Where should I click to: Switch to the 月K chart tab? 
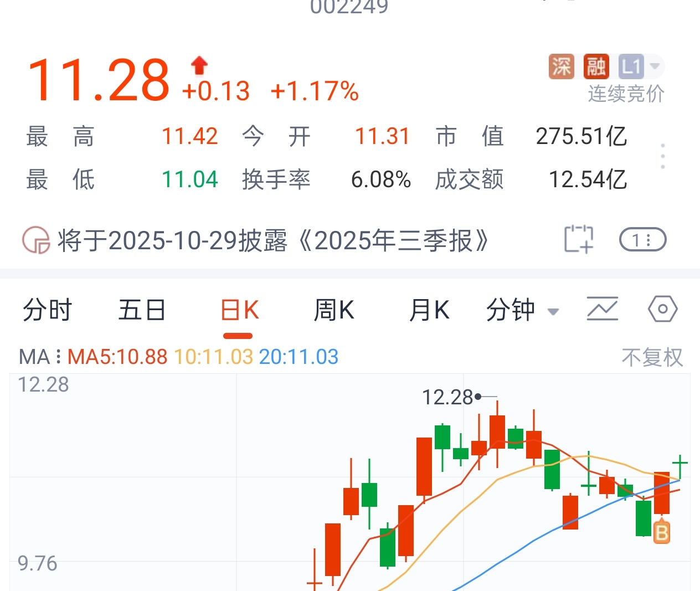point(429,310)
